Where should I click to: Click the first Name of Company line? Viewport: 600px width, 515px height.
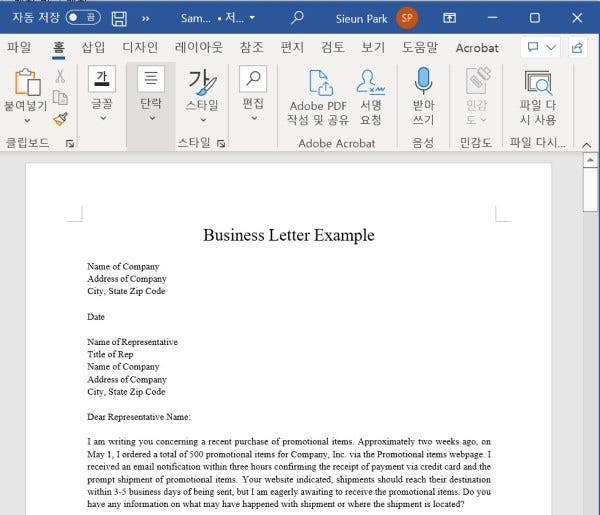pos(123,266)
